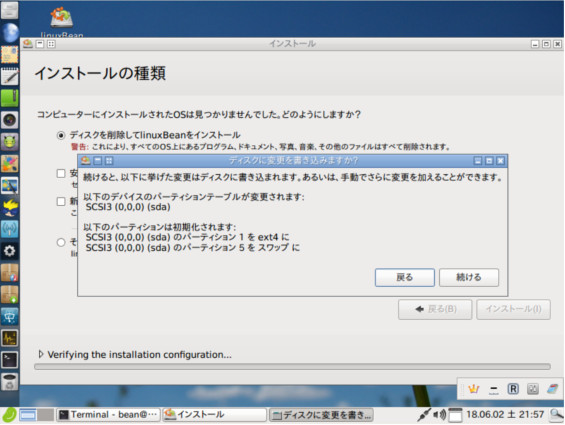This screenshot has height=425, width=565.
Task: Open the package box with lifebuoy icon
Action: click(9, 273)
